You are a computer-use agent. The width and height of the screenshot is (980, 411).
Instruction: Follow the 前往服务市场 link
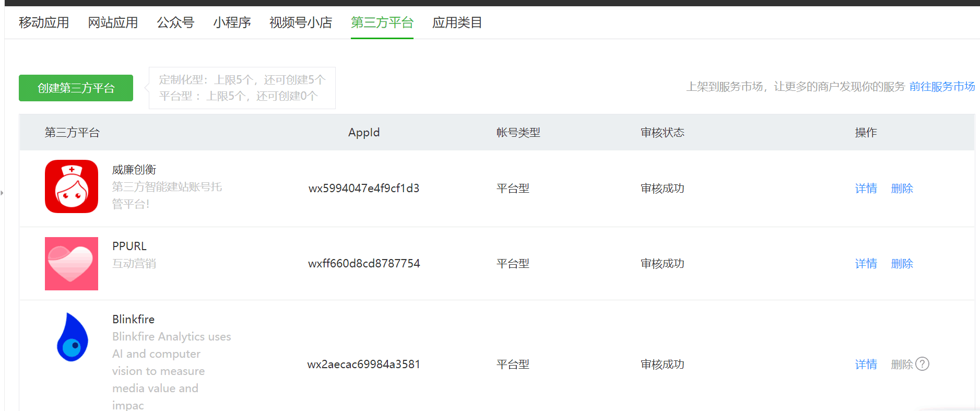pos(942,87)
